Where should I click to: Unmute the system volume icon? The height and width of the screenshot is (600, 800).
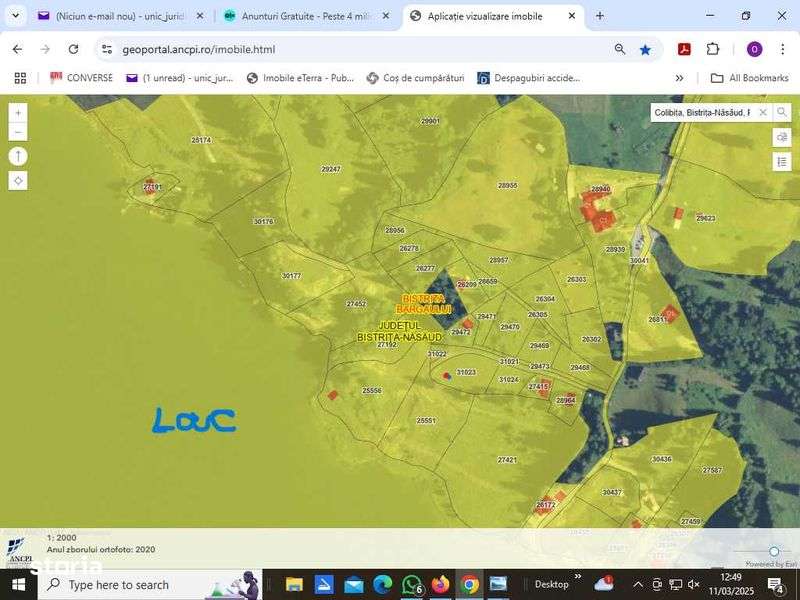pos(693,585)
